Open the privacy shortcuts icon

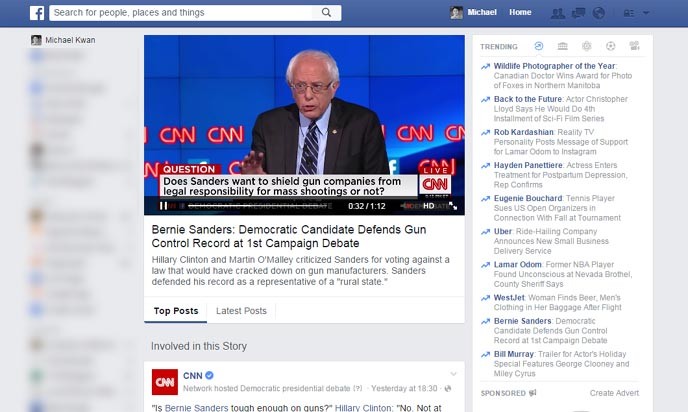(x=629, y=13)
